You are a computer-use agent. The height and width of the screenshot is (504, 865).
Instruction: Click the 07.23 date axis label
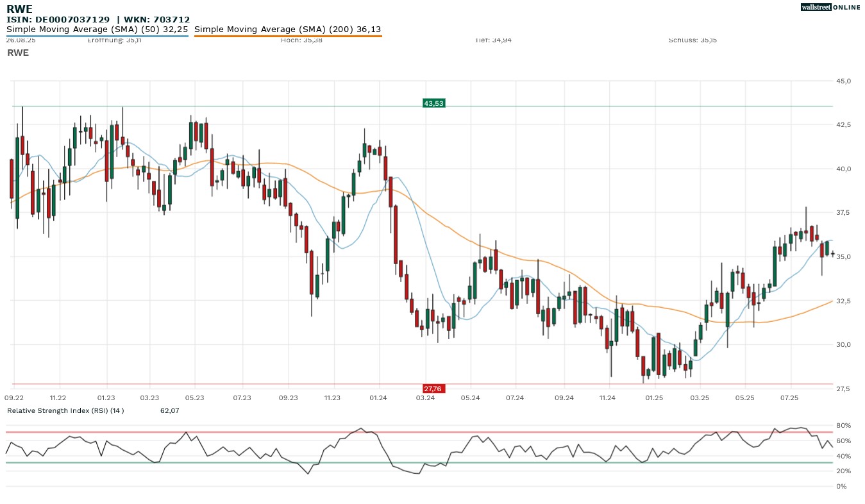242,398
